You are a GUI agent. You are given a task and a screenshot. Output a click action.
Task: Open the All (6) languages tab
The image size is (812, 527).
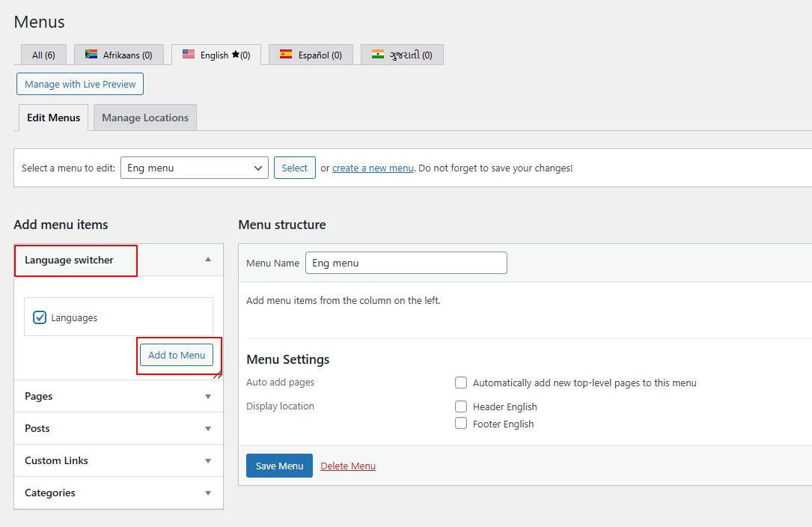coord(43,55)
